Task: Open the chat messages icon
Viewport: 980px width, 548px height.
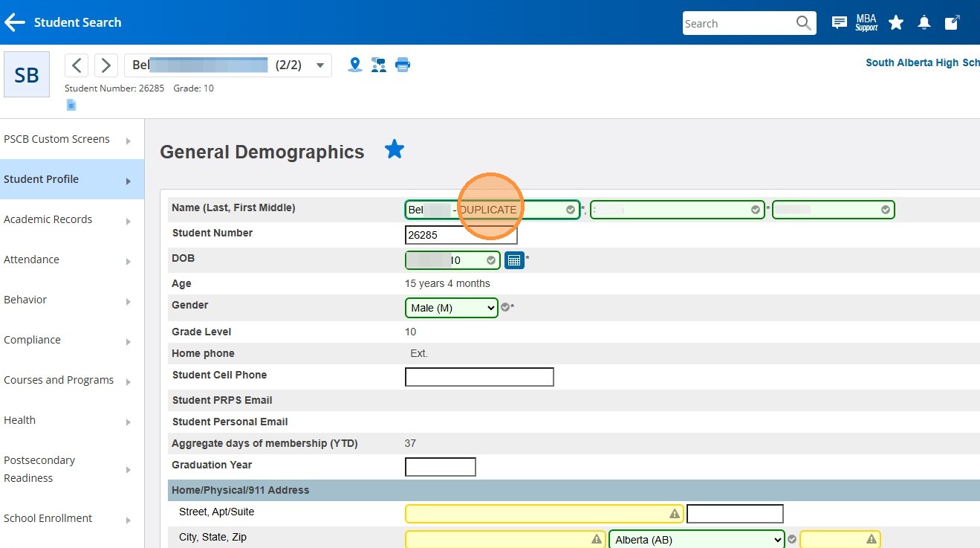Action: point(839,23)
